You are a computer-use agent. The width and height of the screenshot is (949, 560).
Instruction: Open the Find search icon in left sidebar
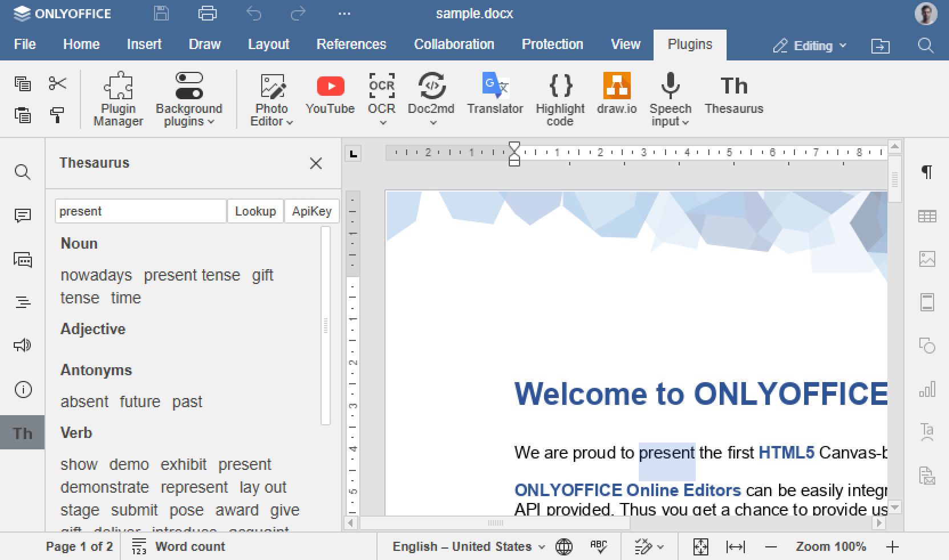23,172
